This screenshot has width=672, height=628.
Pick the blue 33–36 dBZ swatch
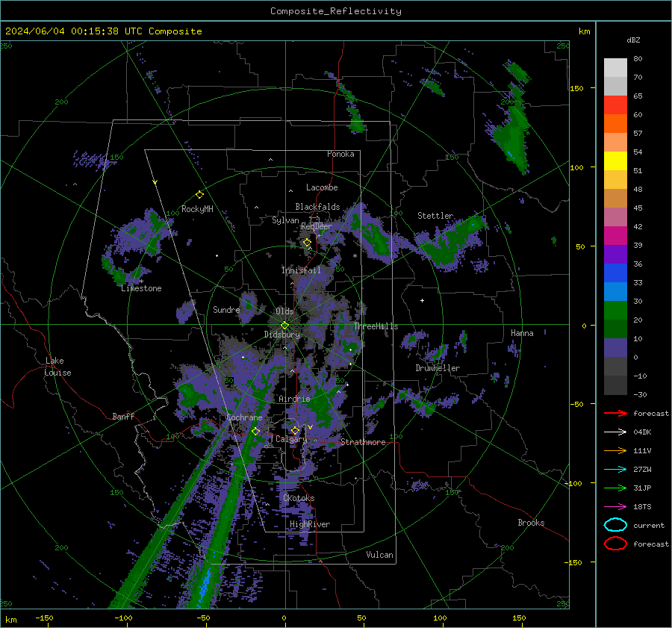[615, 273]
